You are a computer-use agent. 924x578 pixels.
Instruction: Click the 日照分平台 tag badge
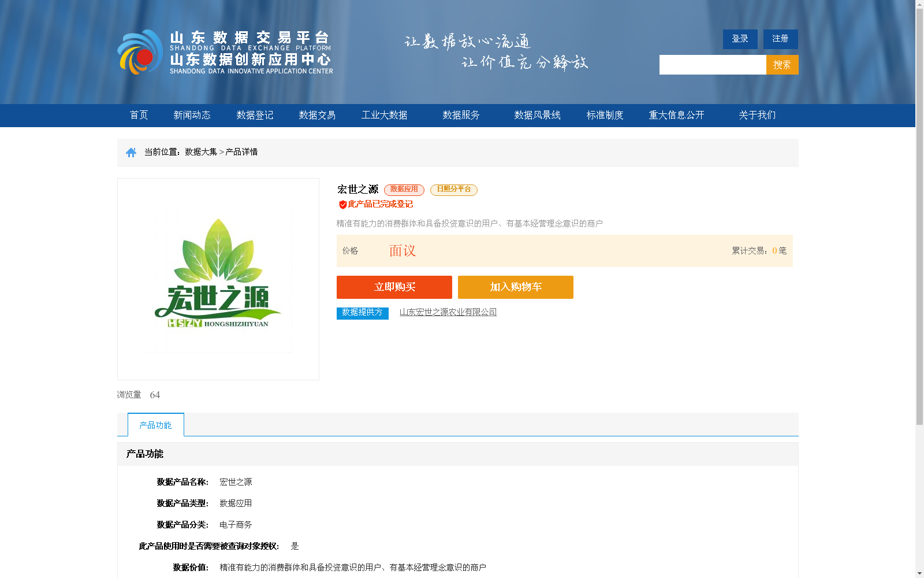coord(454,190)
